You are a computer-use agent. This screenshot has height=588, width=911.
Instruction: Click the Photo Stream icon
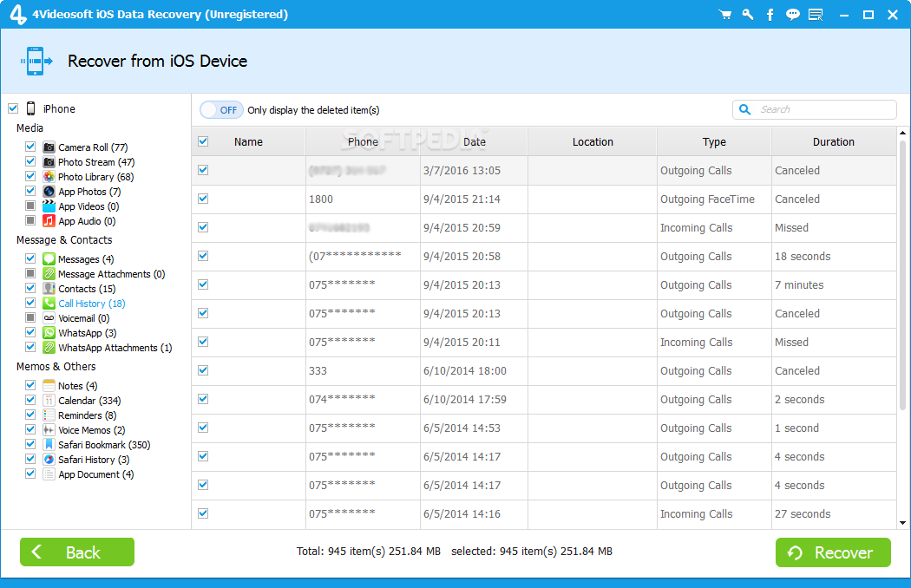pos(49,162)
